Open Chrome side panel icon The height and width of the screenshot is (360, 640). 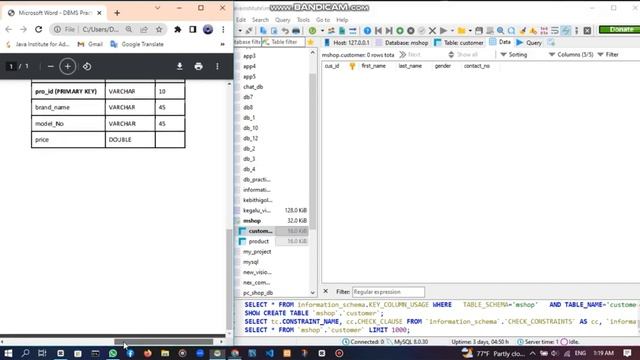point(193,29)
